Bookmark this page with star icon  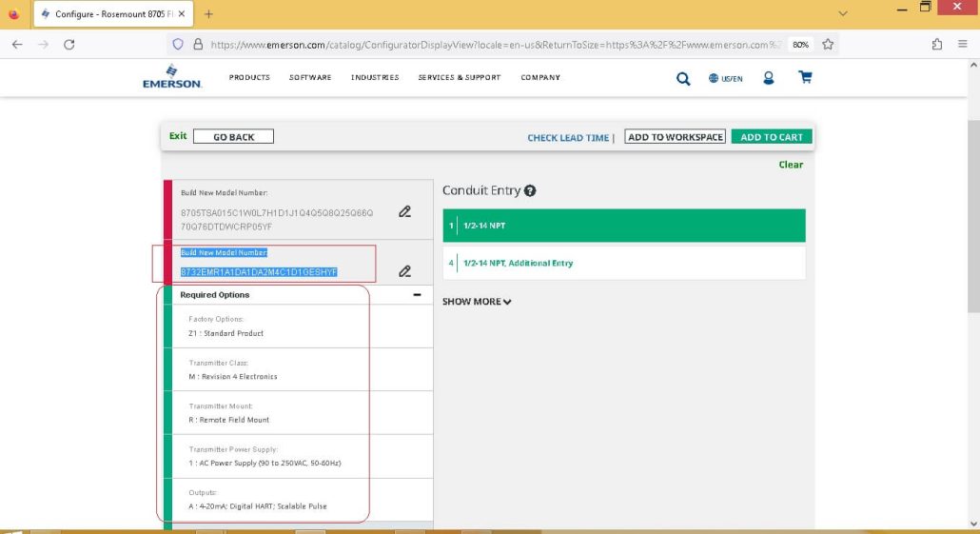pos(828,45)
